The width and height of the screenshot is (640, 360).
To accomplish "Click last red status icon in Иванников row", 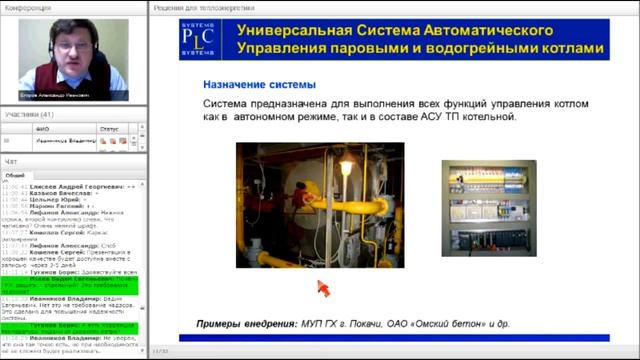I will pos(123,141).
